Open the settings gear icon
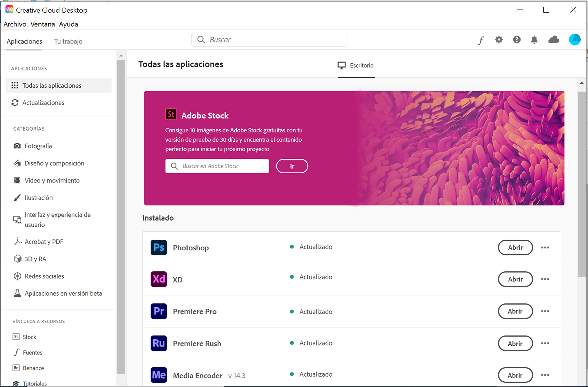The width and height of the screenshot is (588, 387). coord(499,39)
